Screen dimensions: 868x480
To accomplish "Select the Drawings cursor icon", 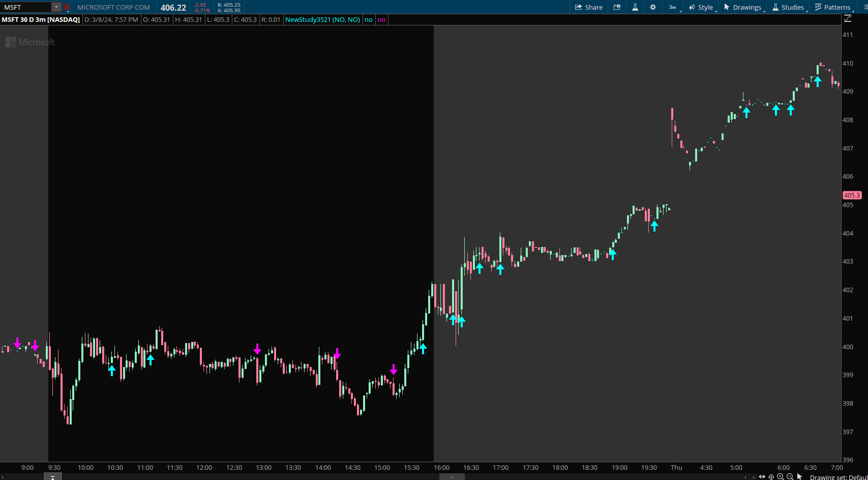I will (726, 7).
